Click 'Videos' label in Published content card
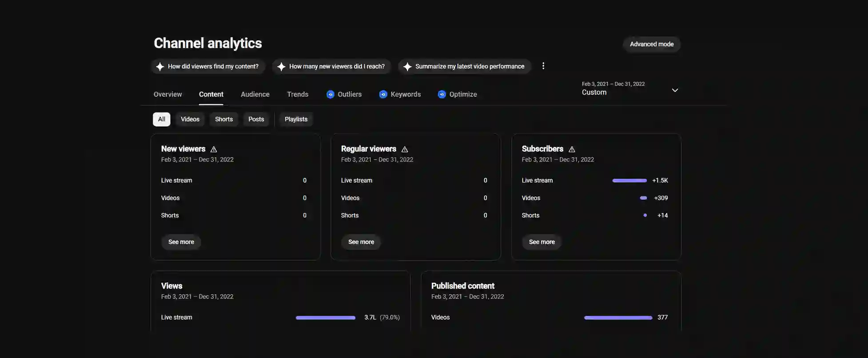This screenshot has width=868, height=358. pyautogui.click(x=441, y=318)
